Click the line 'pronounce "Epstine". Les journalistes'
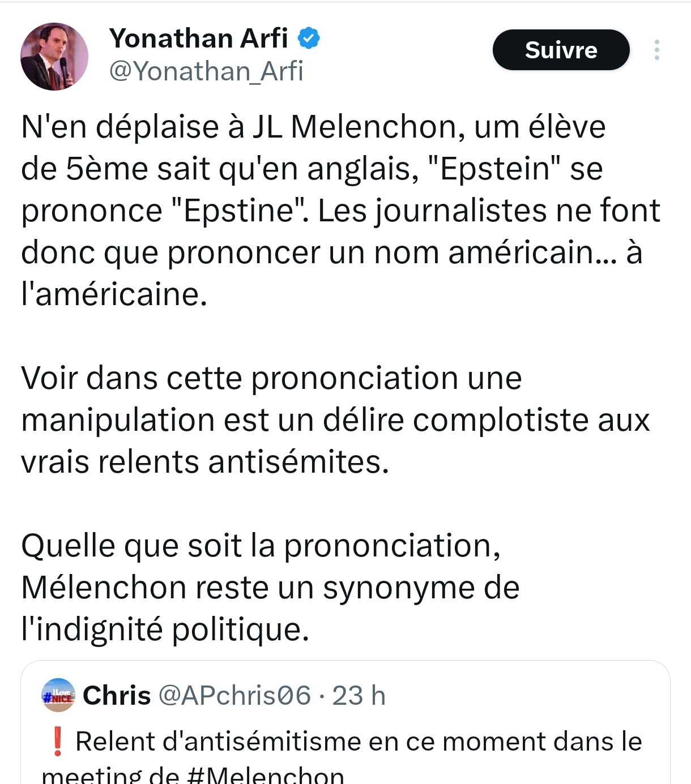This screenshot has height=784, width=691. tap(340, 211)
